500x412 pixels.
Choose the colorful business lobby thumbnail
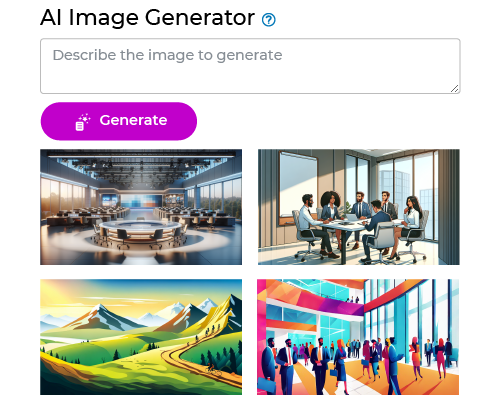coord(358,337)
